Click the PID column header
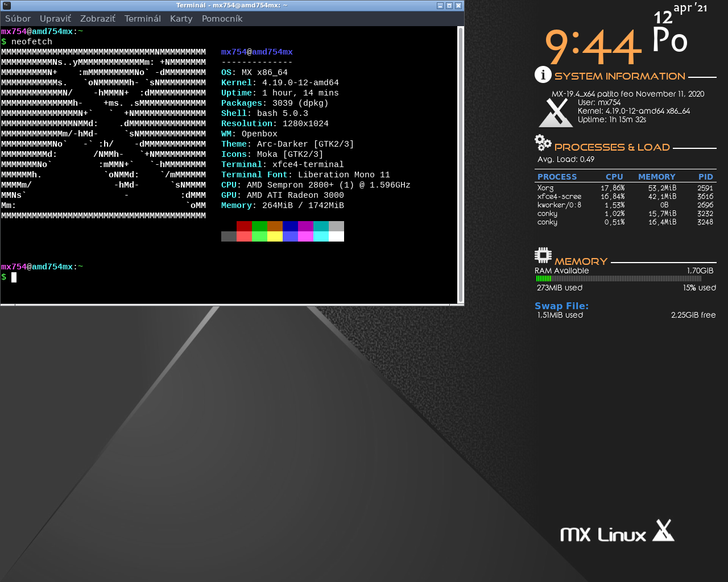This screenshot has height=582, width=728. [x=706, y=177]
